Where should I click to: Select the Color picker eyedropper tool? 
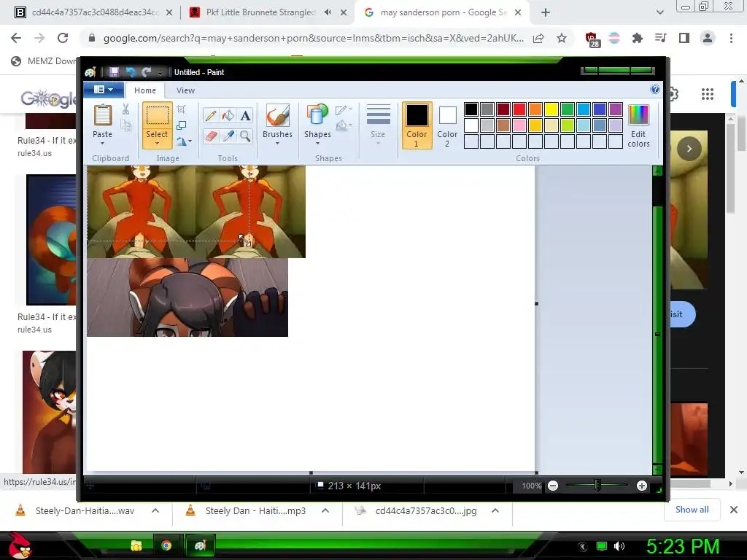pos(228,136)
